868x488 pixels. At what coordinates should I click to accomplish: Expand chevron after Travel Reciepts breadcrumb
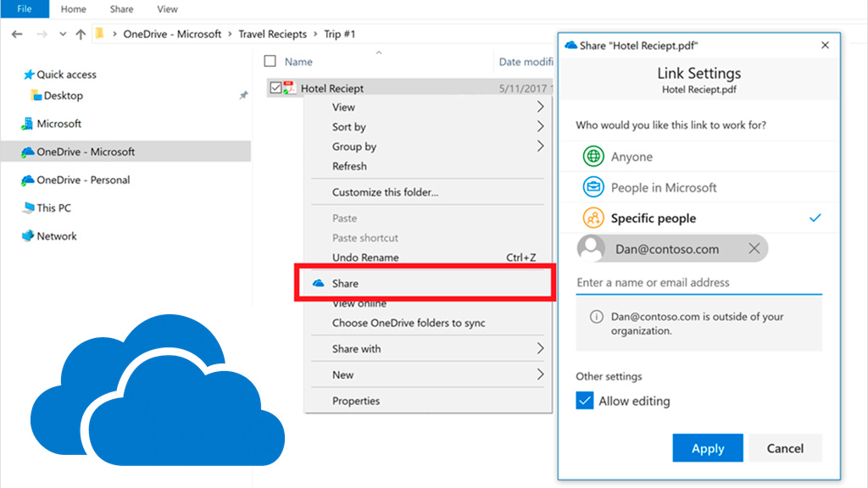point(315,34)
